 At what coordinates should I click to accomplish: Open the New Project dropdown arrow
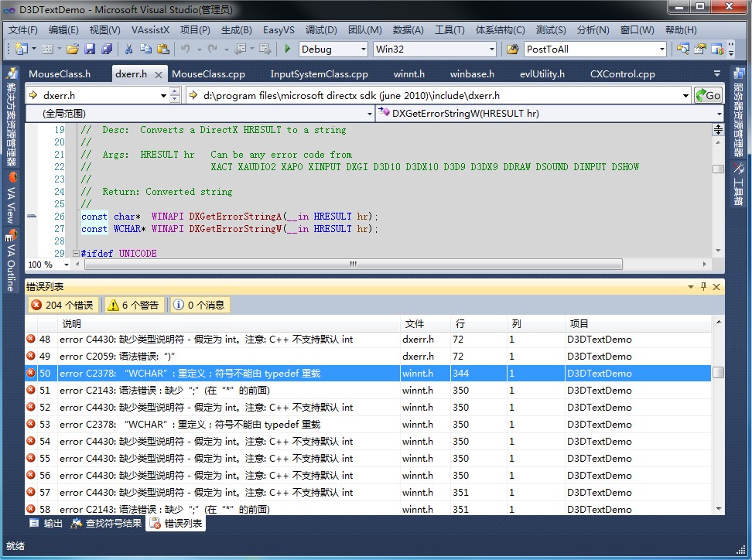33,49
